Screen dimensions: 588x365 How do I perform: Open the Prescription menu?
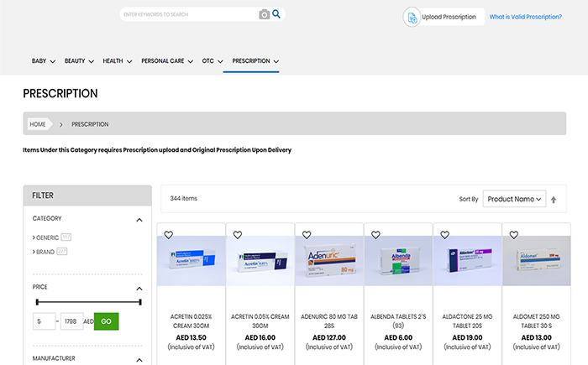[255, 61]
